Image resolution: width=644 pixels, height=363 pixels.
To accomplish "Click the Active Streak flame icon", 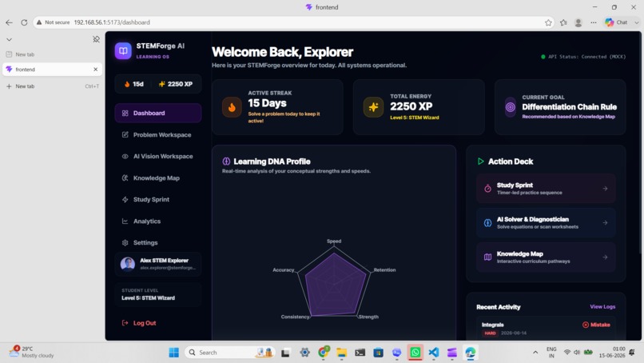I will [232, 107].
